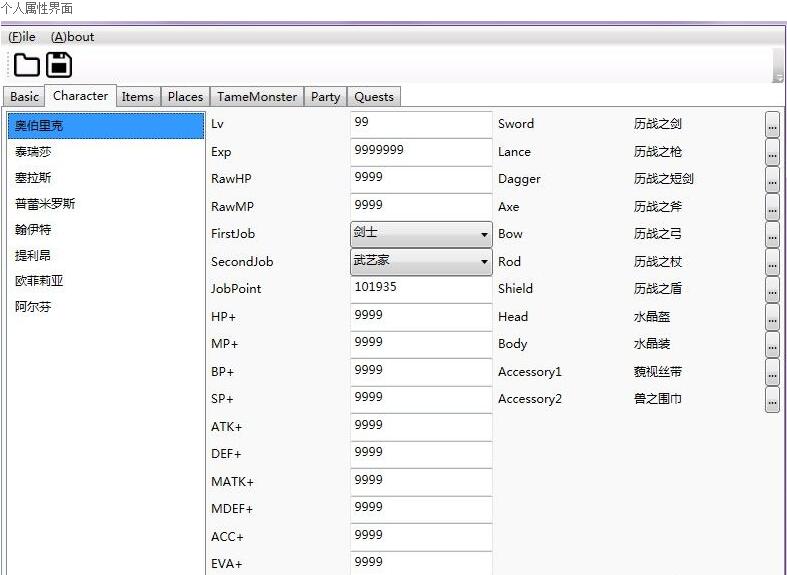
Task: Open the Bow equipment browse button
Action: point(772,234)
